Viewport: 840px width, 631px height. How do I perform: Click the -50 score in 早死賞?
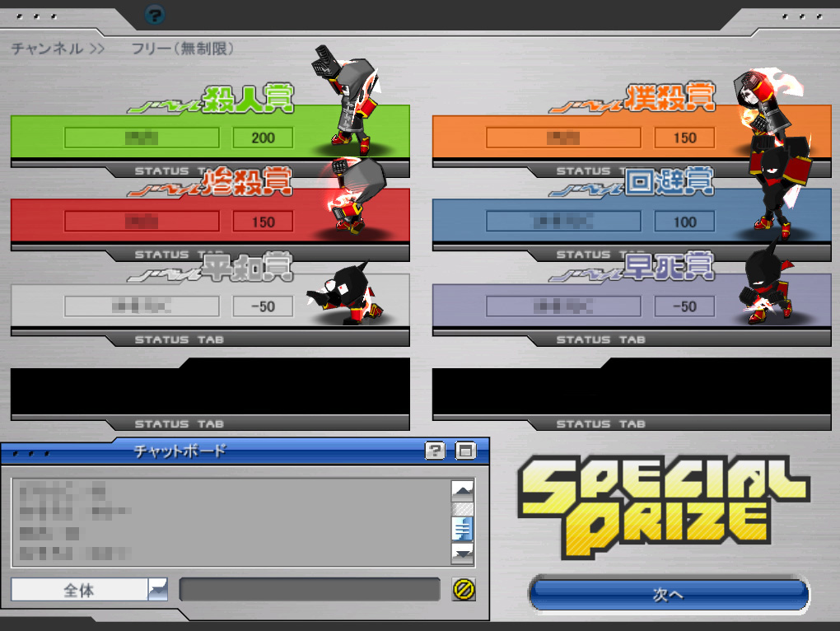(684, 306)
